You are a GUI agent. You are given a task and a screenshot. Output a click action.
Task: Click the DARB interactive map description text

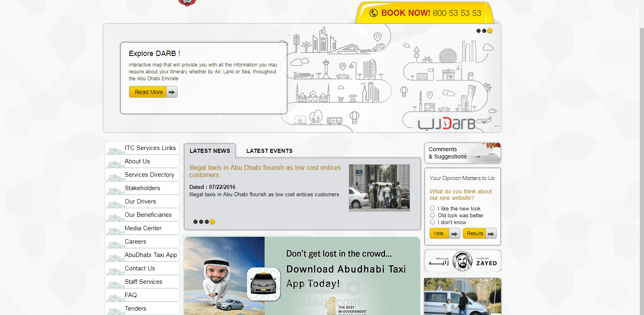click(x=203, y=72)
